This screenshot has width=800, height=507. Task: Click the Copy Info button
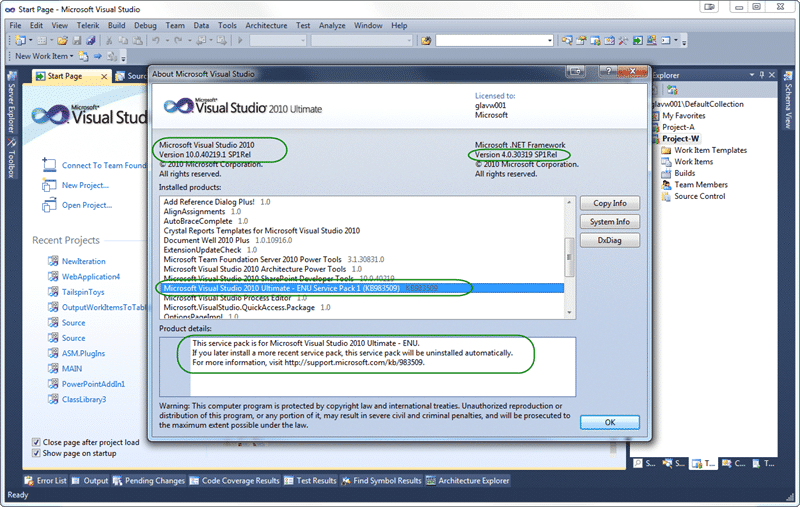(x=610, y=203)
